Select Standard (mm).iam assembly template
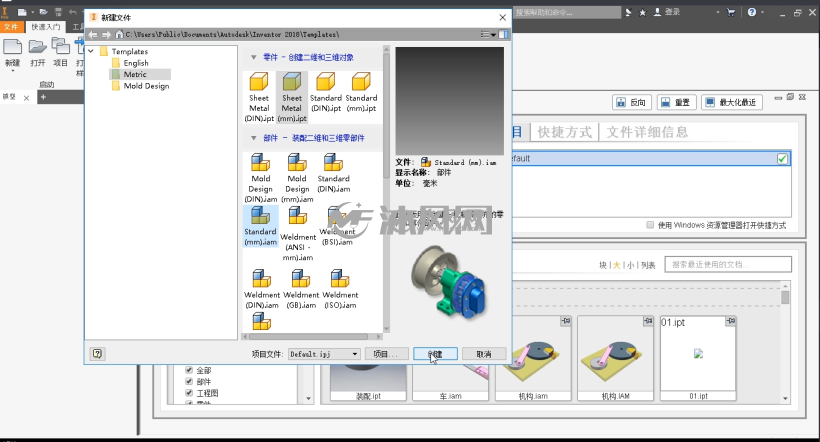This screenshot has width=820, height=442. pyautogui.click(x=260, y=226)
